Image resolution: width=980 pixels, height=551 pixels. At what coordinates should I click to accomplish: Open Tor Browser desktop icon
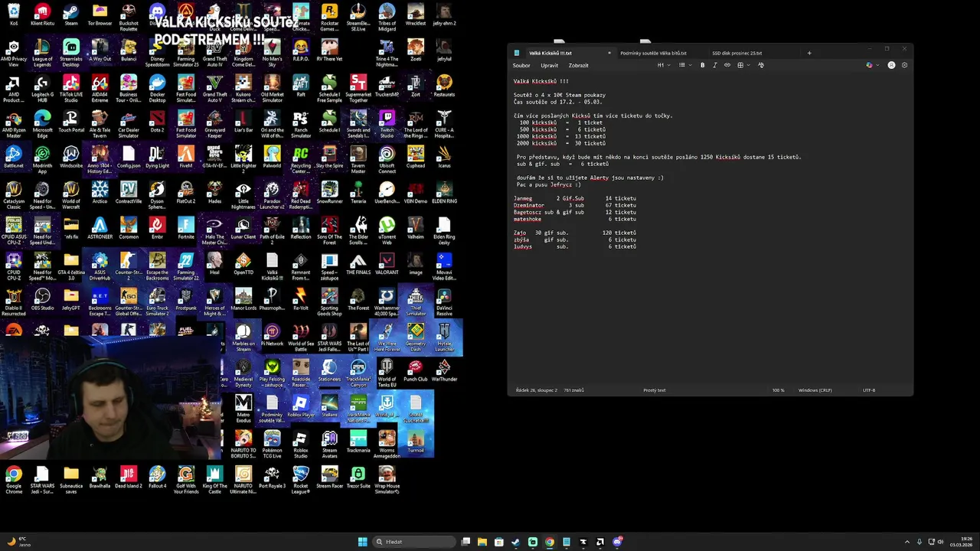(x=100, y=15)
